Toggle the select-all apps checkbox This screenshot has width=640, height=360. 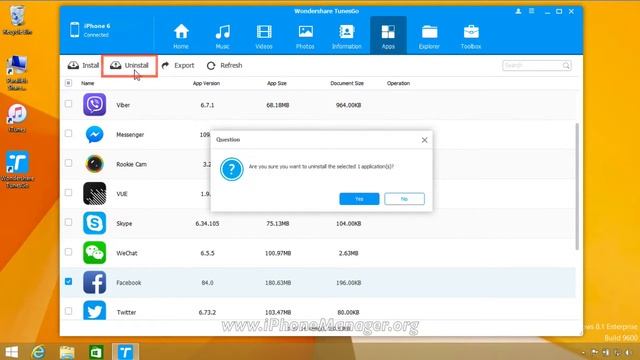pyautogui.click(x=68, y=83)
